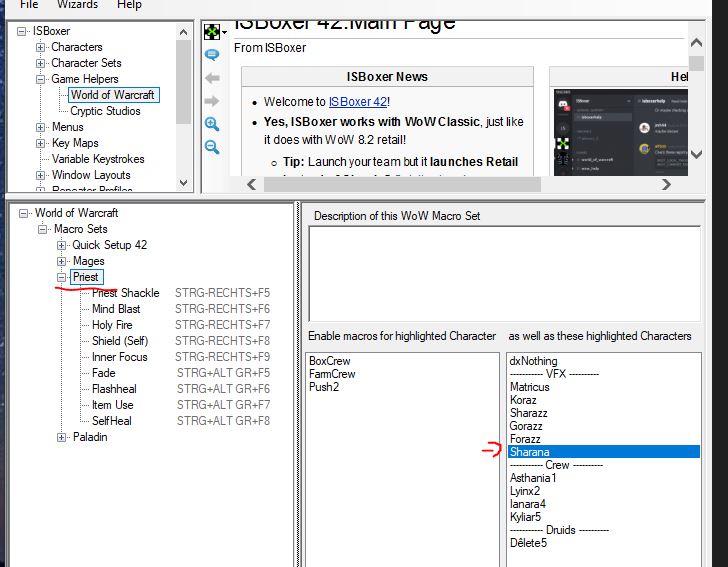Viewport: 728px width, 567px height.
Task: Select FarmCrew in the character set list
Action: tap(332, 374)
